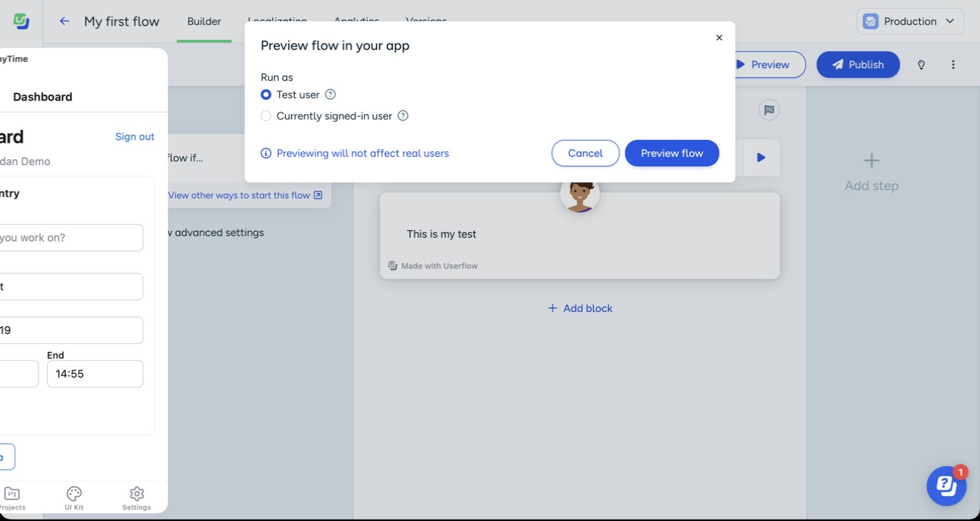Click the Dashboard heading
This screenshot has height=521, width=980.
43,97
